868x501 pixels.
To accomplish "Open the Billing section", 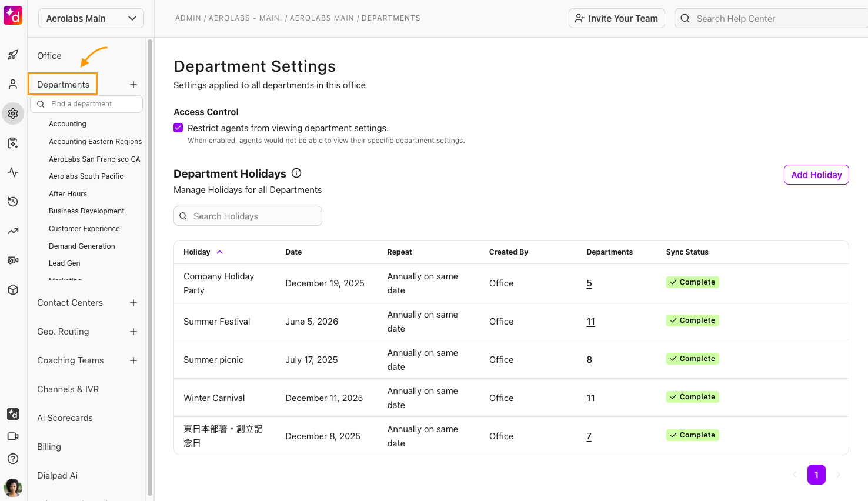I will (x=49, y=447).
